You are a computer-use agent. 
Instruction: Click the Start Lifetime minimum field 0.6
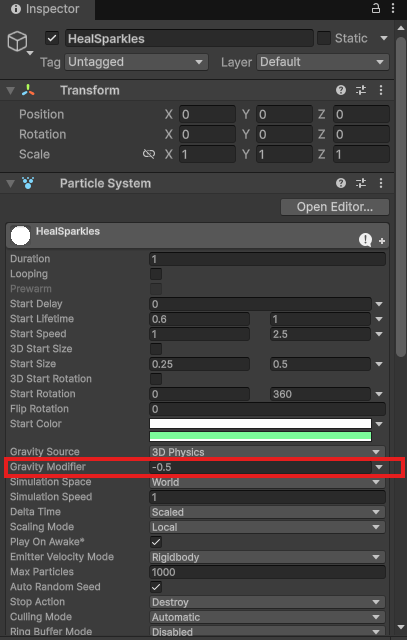[199, 319]
